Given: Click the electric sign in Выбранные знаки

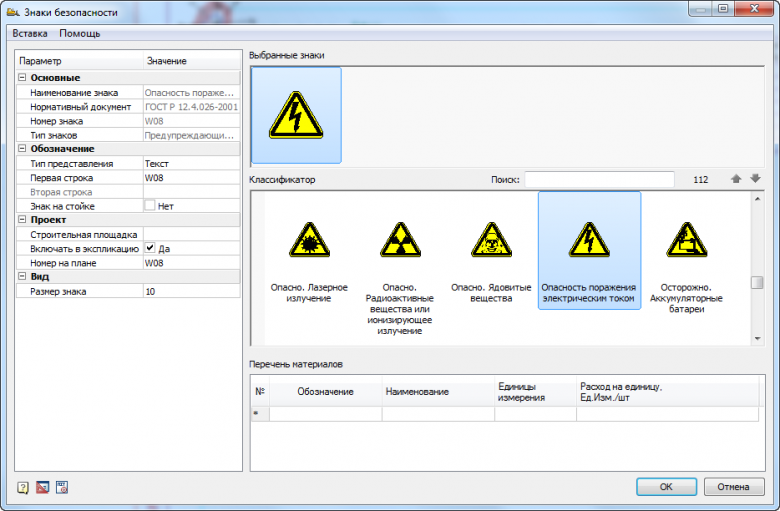Looking at the screenshot, I should [296, 115].
